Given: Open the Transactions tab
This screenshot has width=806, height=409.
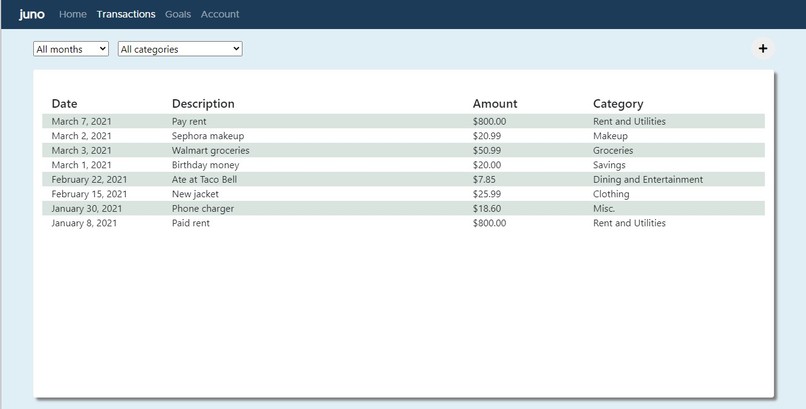Looking at the screenshot, I should [126, 14].
